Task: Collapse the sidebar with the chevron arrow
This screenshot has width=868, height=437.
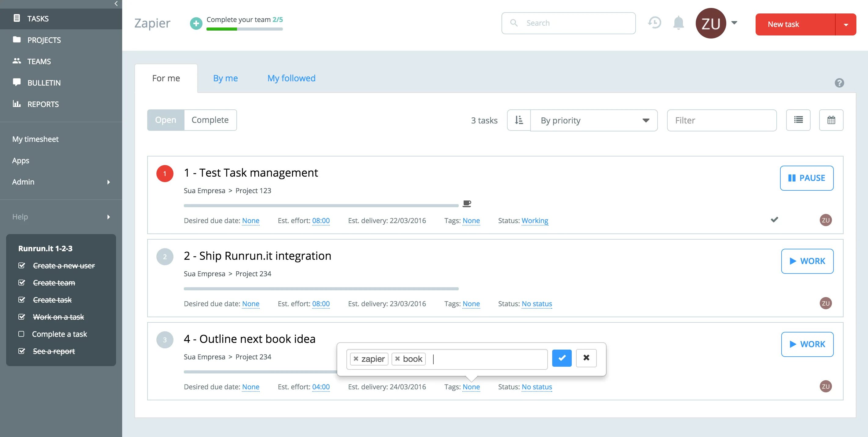Action: click(116, 4)
